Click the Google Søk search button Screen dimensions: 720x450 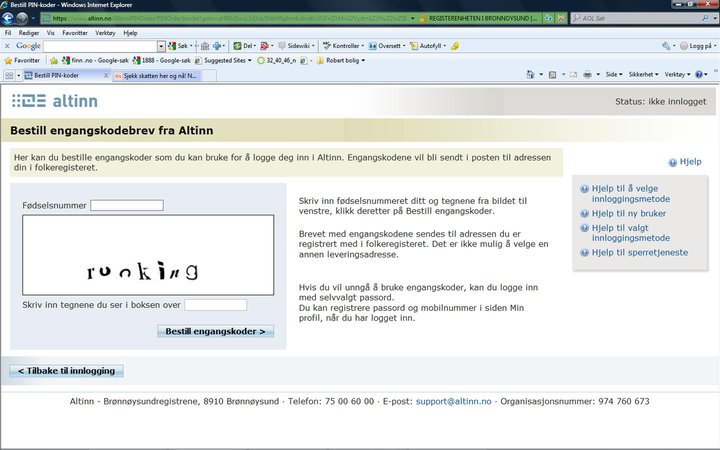(x=178, y=46)
